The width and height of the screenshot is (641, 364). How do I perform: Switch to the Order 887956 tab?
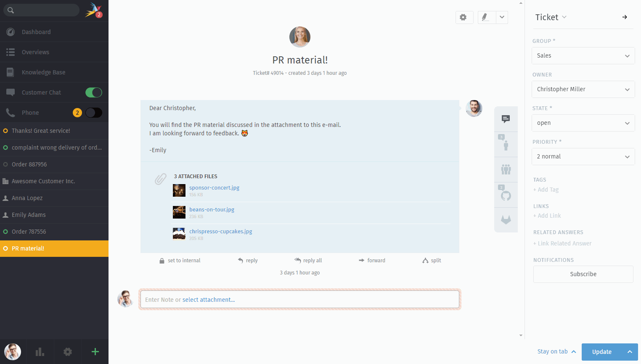pos(29,164)
